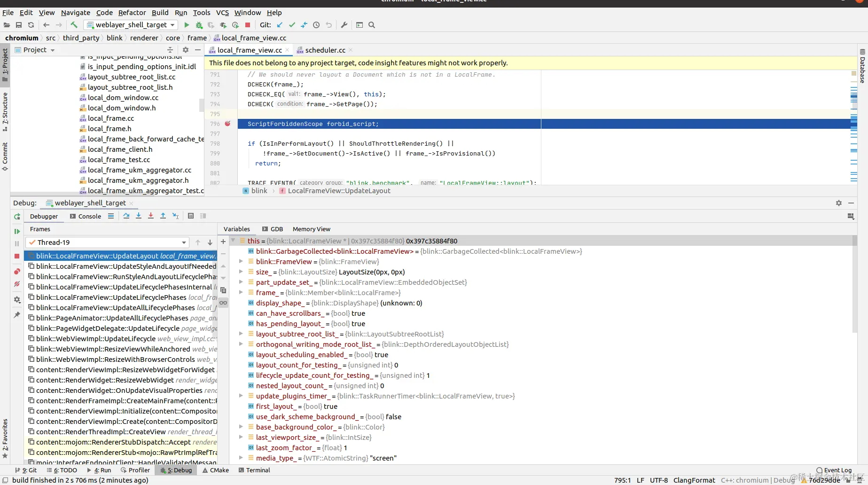Commit changes with the Git checkmark icon

click(x=292, y=25)
